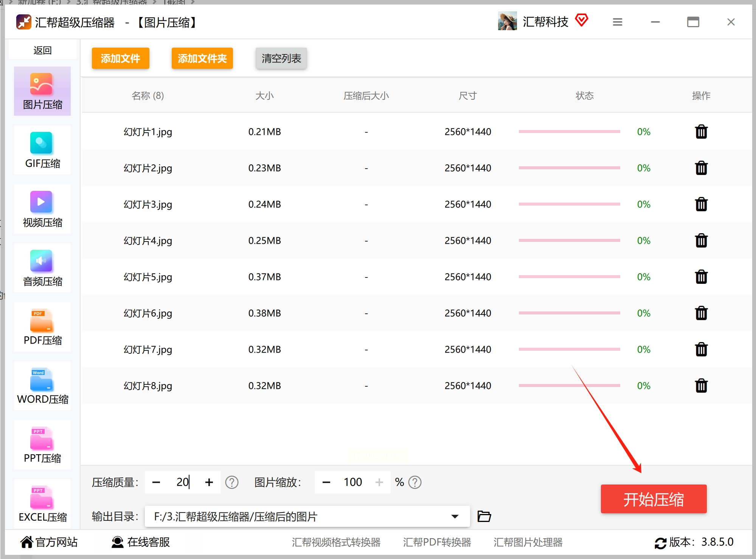Select the 图片压缩 sidebar tab
The height and width of the screenshot is (559, 756).
point(42,91)
